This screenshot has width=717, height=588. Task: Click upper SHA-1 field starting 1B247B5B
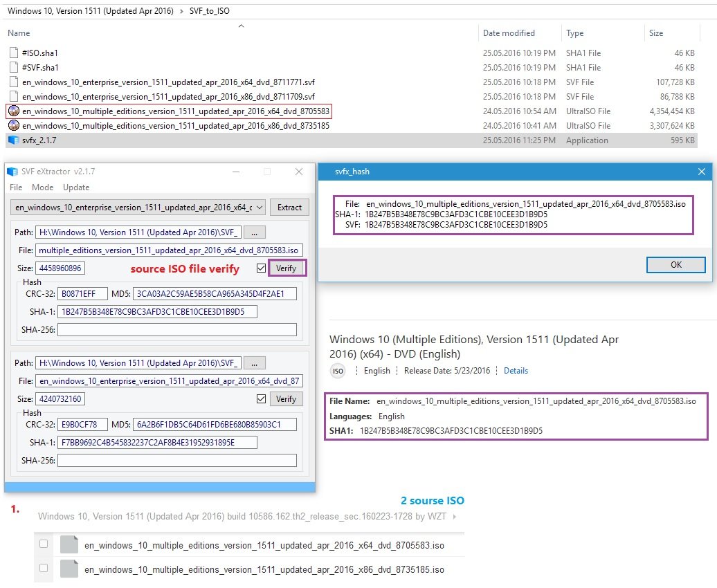click(157, 312)
